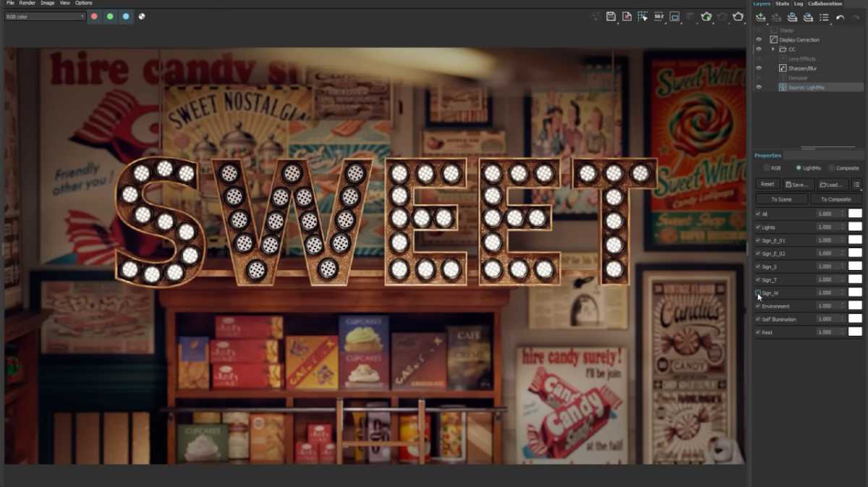The width and height of the screenshot is (868, 487).
Task: Open LightMix list options icon
Action: (856, 185)
